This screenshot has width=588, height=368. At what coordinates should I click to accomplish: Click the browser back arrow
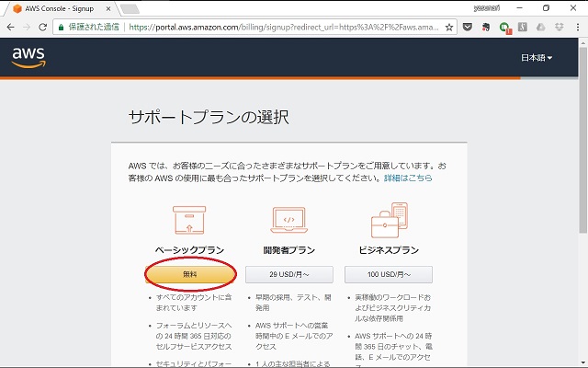pyautogui.click(x=10, y=27)
